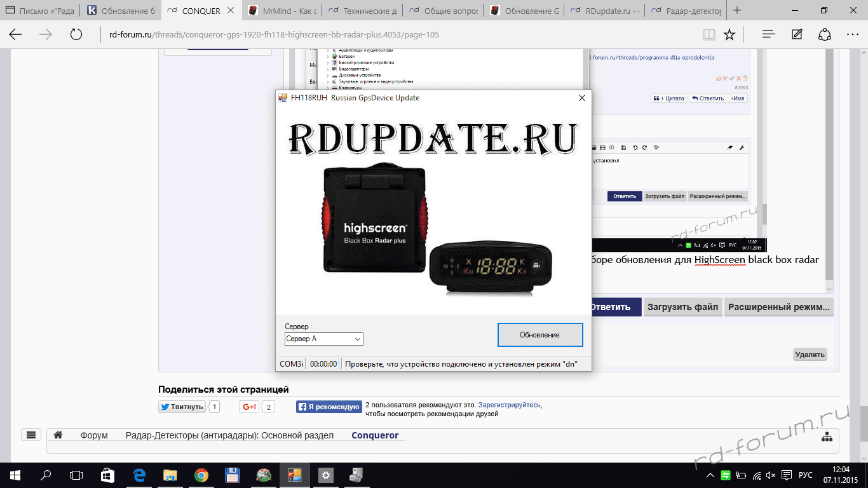Open the Windows Store taskbar icon
The image size is (868, 488).
tap(108, 475)
